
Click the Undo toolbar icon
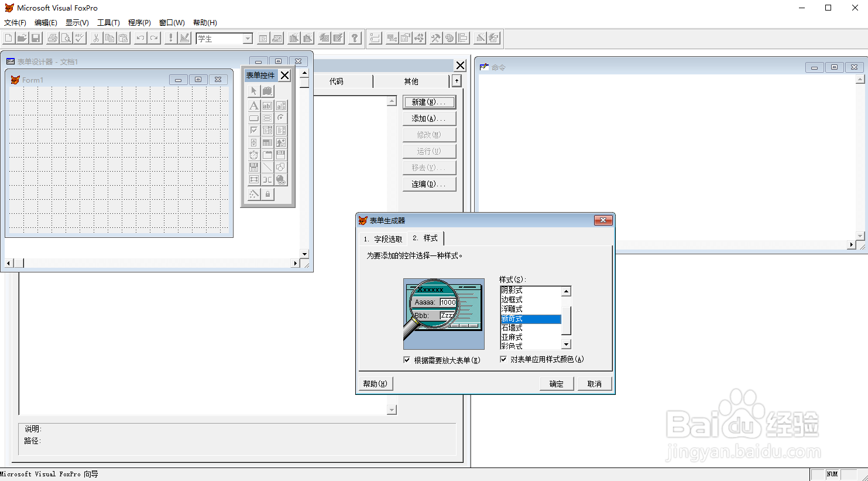point(140,38)
